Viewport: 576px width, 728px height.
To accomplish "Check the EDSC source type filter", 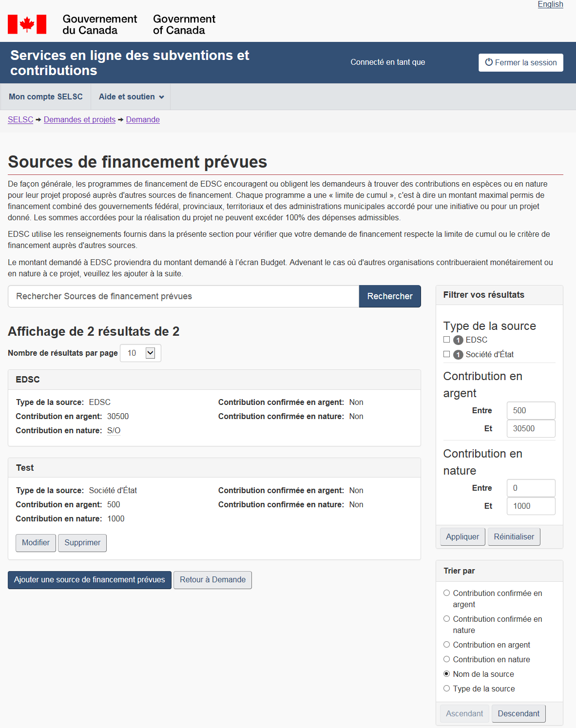I will [x=446, y=340].
